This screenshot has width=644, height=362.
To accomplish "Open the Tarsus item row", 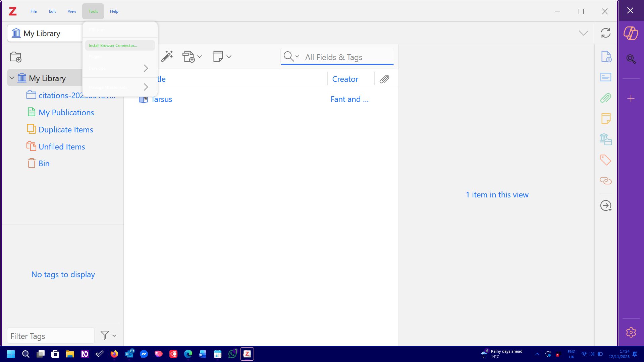I will tap(162, 99).
